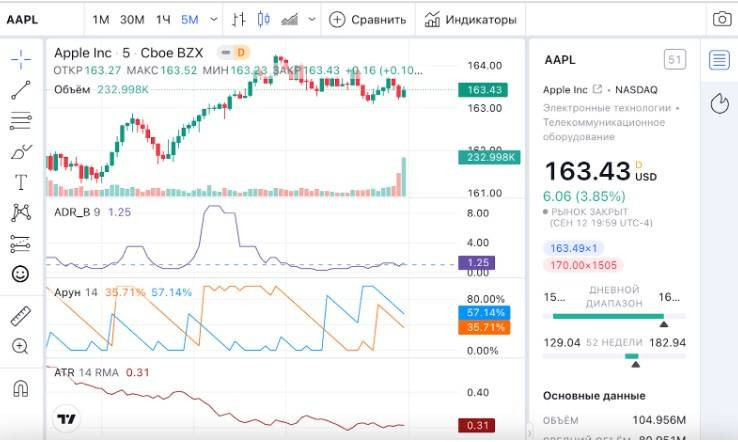Select the crosshair cursor tool
This screenshot has width=738, height=442.
[x=21, y=59]
